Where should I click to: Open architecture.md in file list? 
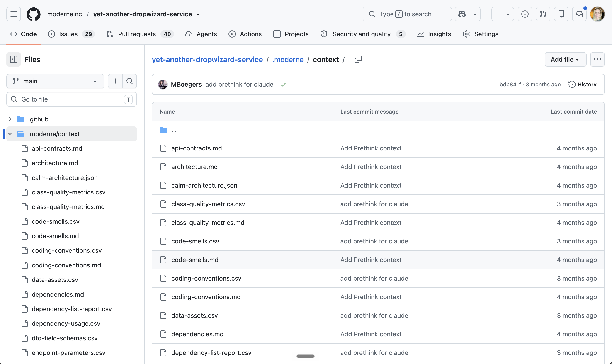194,167
